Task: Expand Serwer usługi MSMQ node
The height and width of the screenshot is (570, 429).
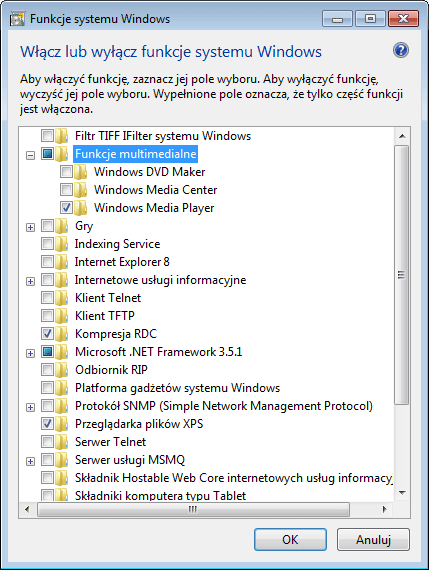Action: pos(31,462)
